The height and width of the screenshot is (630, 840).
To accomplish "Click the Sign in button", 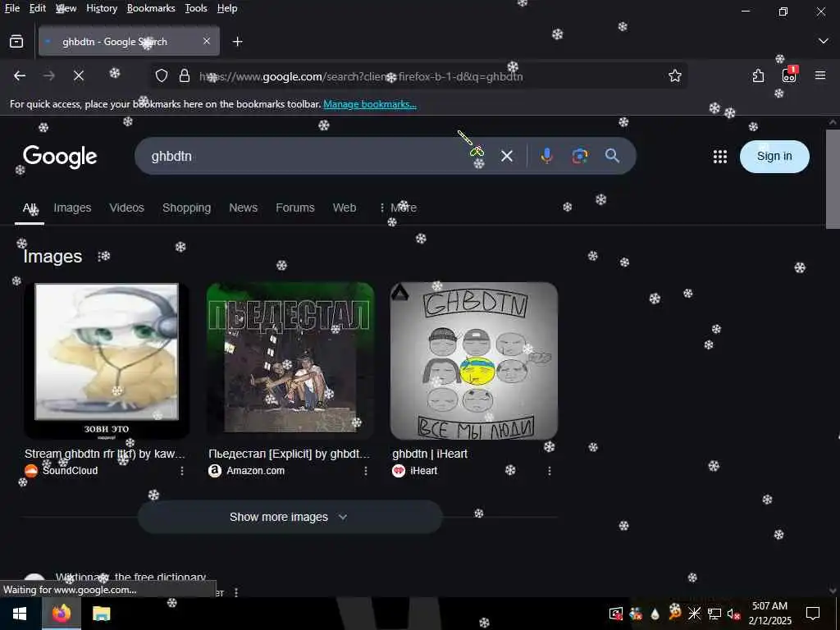I will [x=774, y=157].
